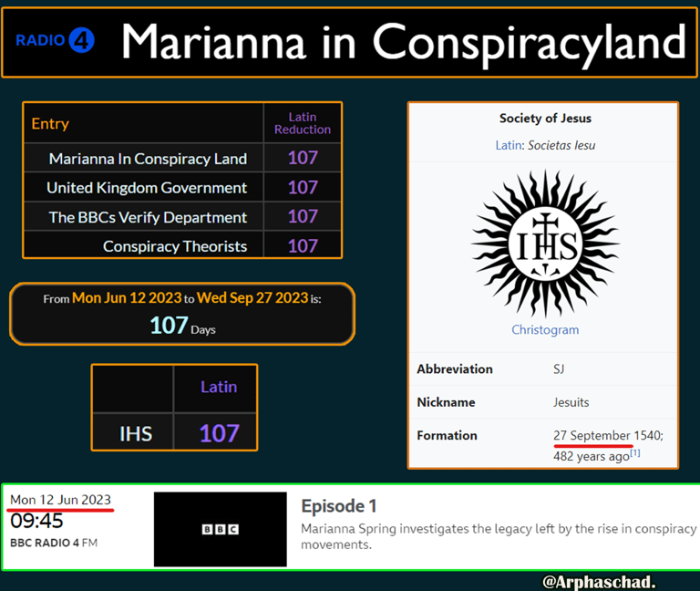The image size is (700, 591).
Task: Click the 'Jesuits' nickname value
Action: (571, 402)
